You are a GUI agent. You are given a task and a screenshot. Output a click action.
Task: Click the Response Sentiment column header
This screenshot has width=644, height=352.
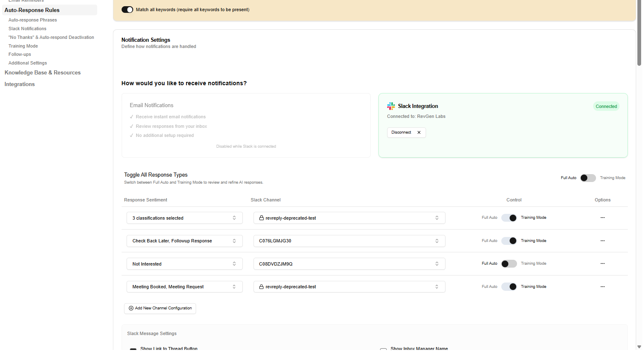[x=146, y=200]
